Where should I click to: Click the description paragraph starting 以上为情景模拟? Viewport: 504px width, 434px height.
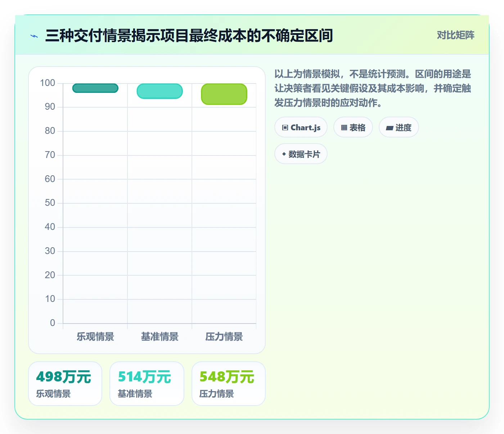tap(373, 89)
